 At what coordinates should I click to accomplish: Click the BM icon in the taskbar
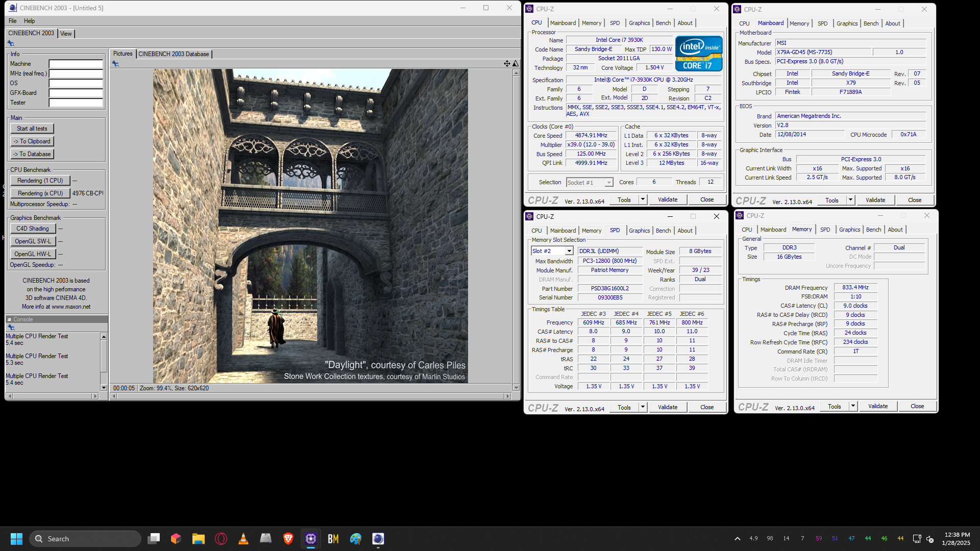click(333, 539)
